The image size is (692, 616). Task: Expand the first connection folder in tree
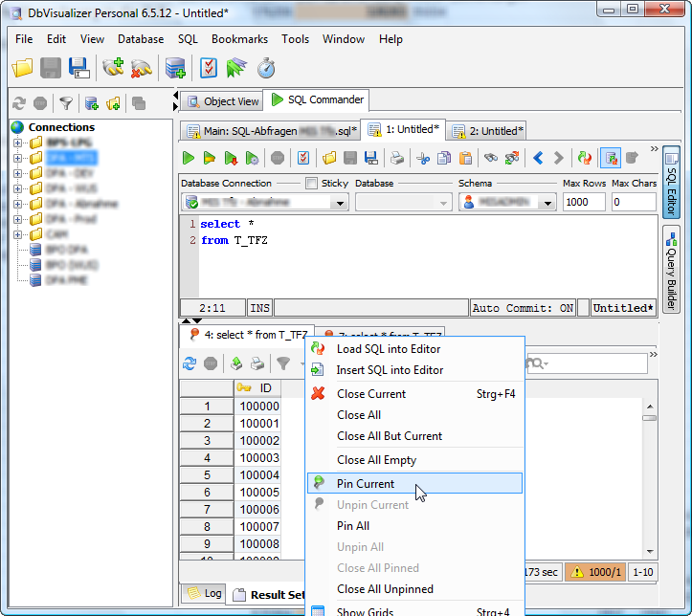coord(17,143)
